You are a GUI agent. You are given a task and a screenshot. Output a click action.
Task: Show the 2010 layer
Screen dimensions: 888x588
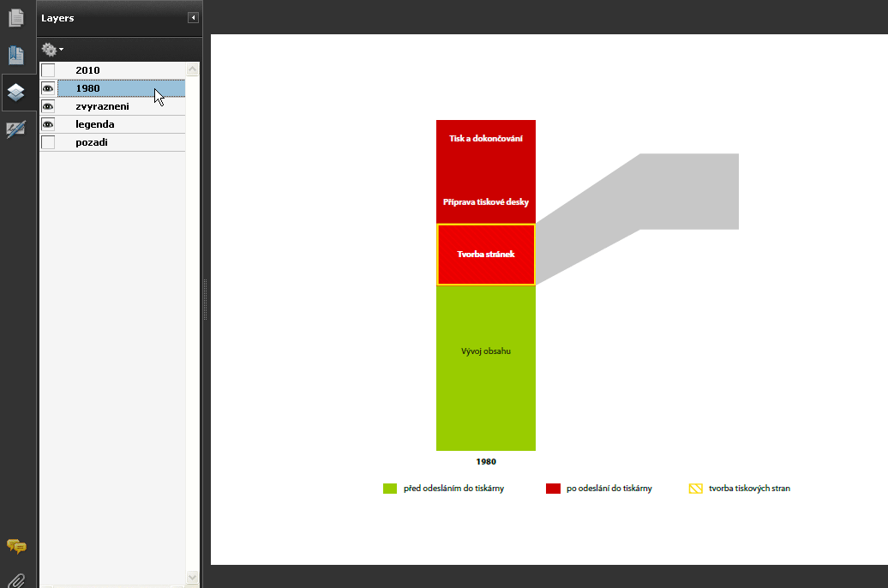48,70
